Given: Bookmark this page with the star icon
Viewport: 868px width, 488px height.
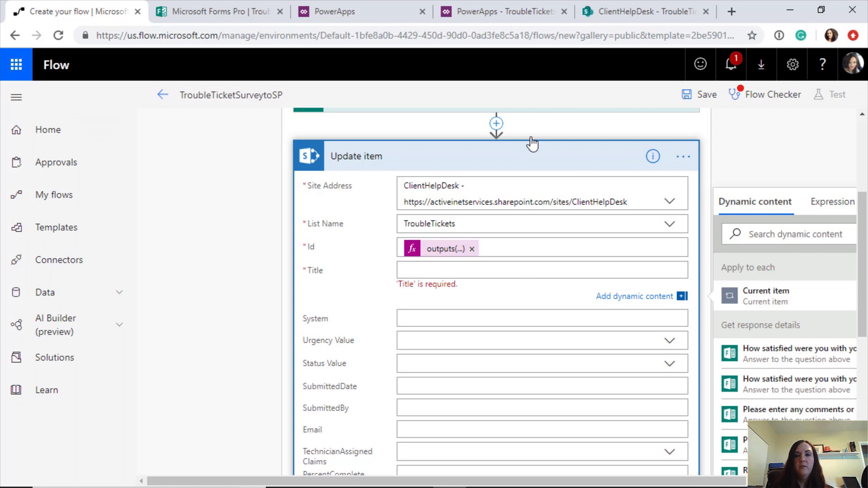Looking at the screenshot, I should coord(752,35).
